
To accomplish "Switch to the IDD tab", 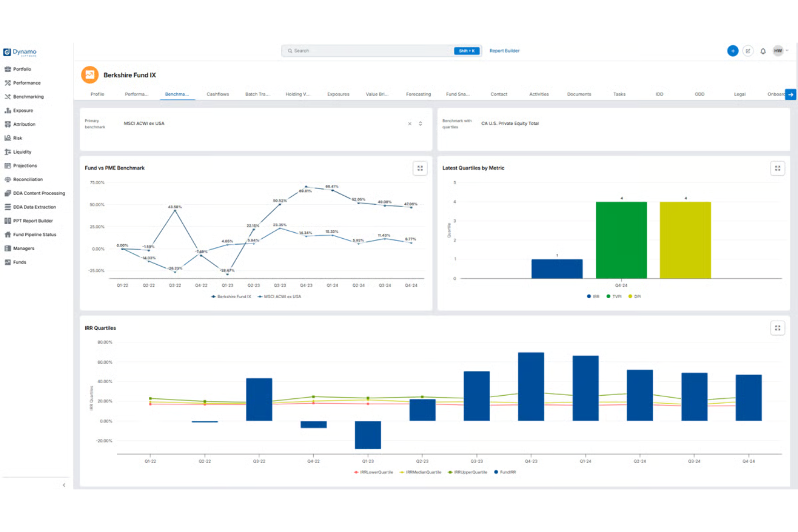I will [x=659, y=94].
